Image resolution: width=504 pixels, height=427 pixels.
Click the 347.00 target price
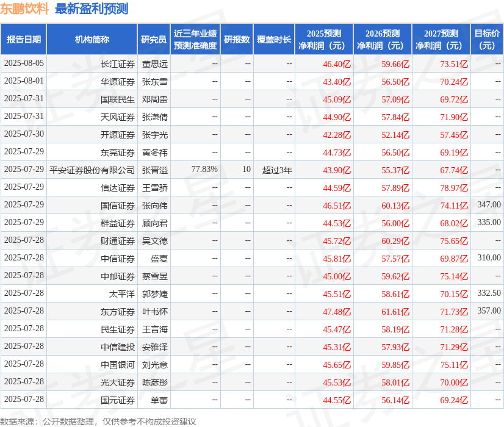click(x=489, y=204)
